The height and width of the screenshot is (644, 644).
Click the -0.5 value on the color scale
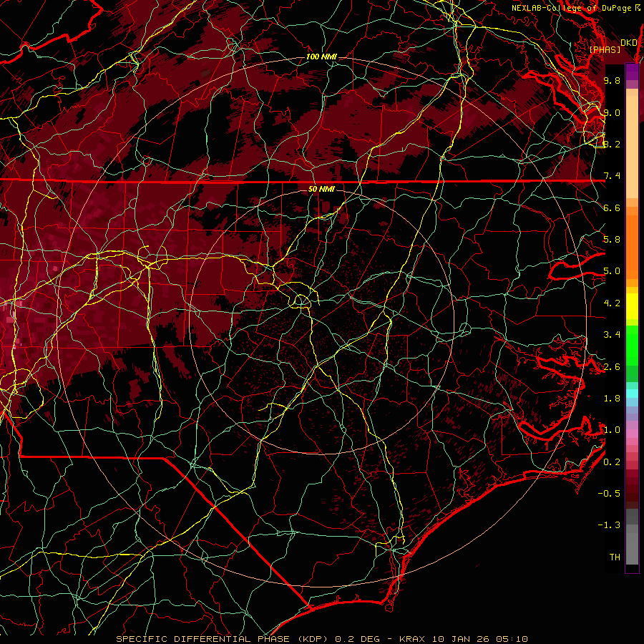click(609, 494)
